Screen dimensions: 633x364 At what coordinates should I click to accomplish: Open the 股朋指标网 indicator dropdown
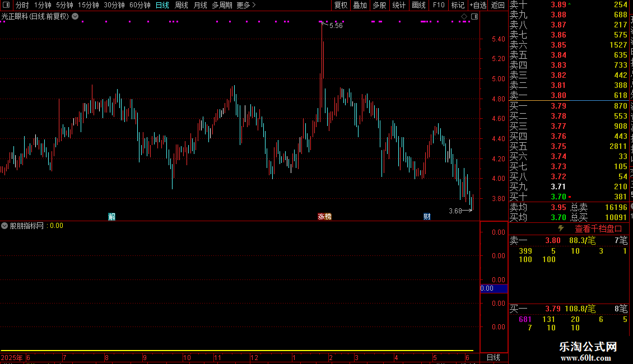(x=4, y=226)
